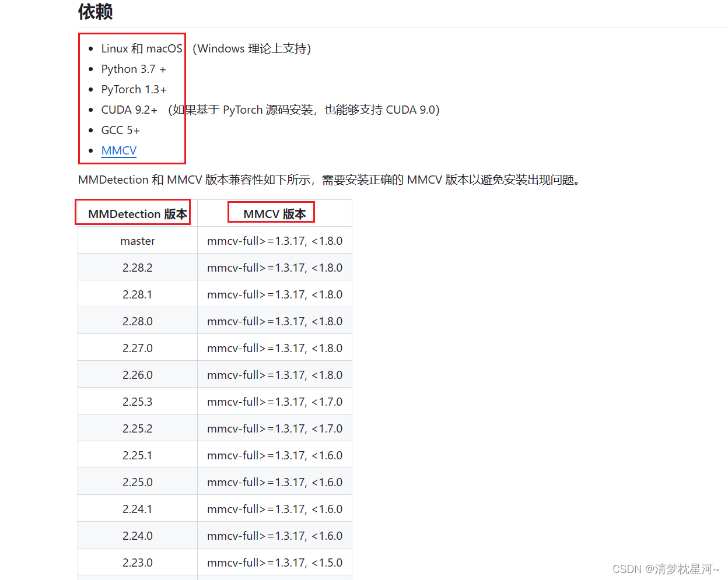Screen dimensions: 728x580
Task: Click the MMDetection 版本 column header
Action: tap(138, 214)
